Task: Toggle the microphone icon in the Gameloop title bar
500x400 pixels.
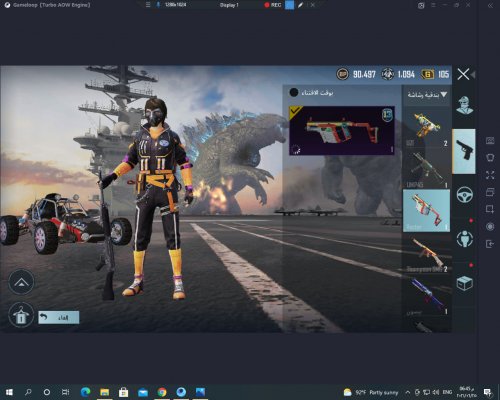Action: pos(158,5)
